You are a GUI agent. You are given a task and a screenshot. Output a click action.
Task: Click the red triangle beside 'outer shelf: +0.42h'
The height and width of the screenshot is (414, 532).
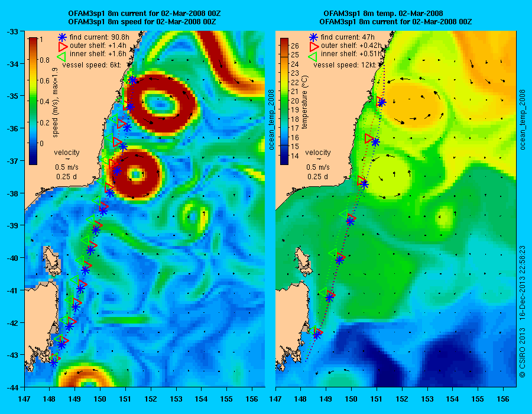pyautogui.click(x=314, y=46)
